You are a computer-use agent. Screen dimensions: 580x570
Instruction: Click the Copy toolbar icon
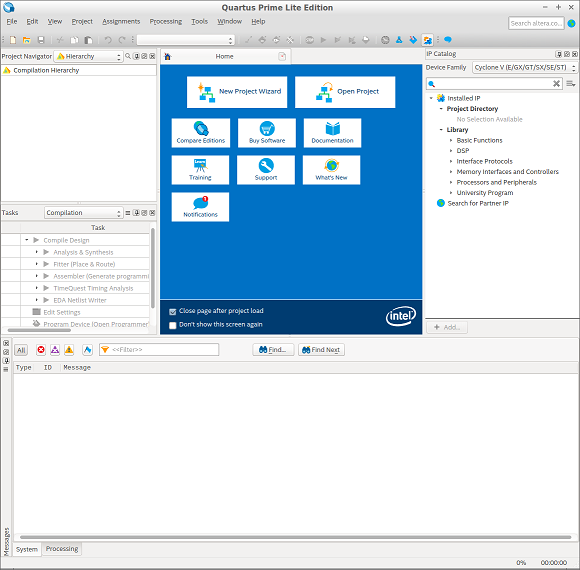click(x=74, y=40)
